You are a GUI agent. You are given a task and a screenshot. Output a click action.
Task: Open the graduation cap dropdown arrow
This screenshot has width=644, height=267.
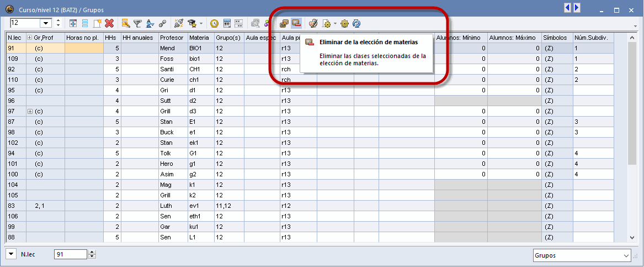click(x=201, y=23)
